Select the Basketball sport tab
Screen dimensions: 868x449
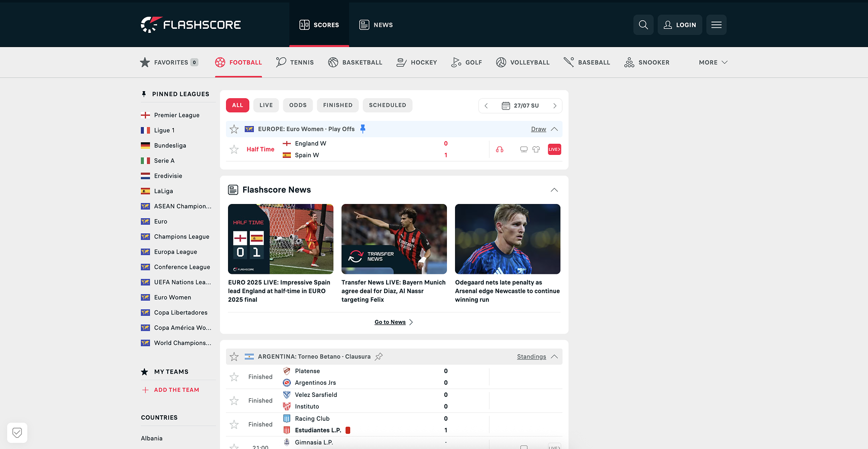pos(355,62)
